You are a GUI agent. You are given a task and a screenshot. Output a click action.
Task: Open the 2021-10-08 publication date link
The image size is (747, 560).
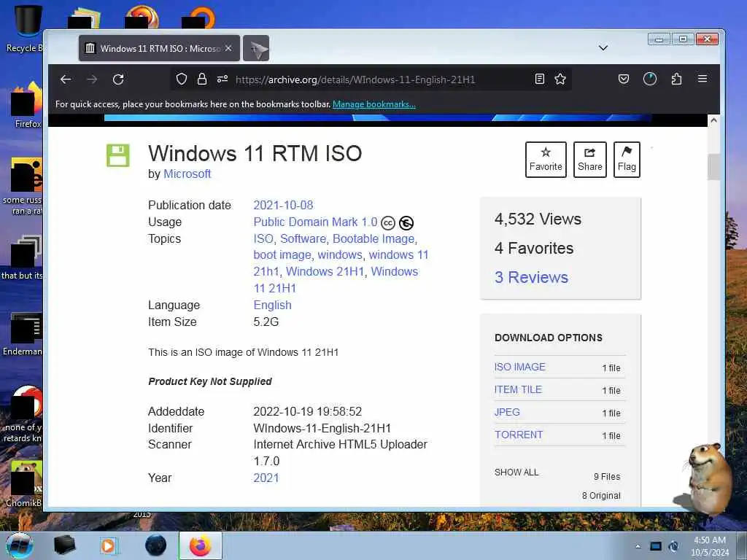283,205
